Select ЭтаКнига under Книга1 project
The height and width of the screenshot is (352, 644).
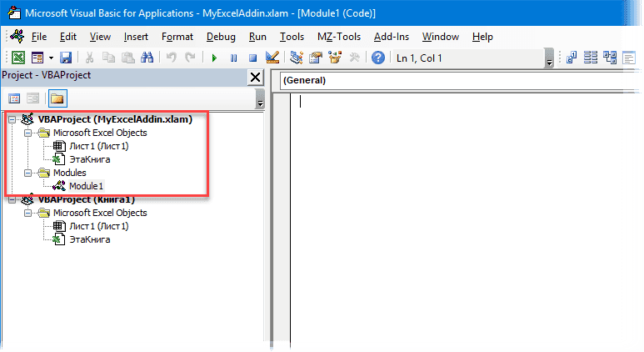89,239
